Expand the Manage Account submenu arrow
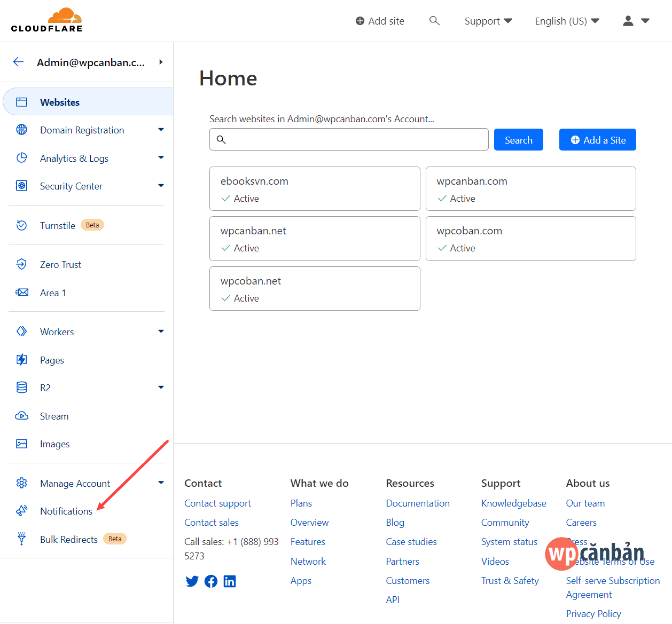Viewport: 672px width, 624px height. click(161, 483)
